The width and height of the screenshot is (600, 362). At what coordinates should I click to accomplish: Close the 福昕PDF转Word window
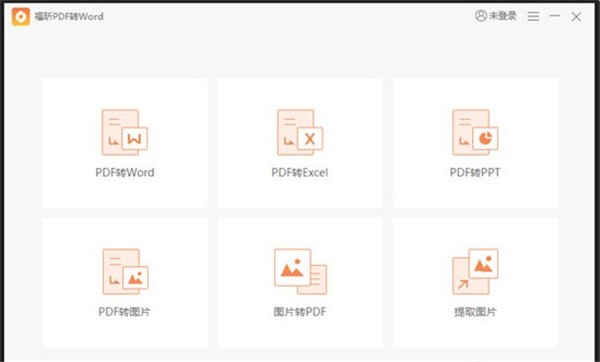(x=576, y=16)
